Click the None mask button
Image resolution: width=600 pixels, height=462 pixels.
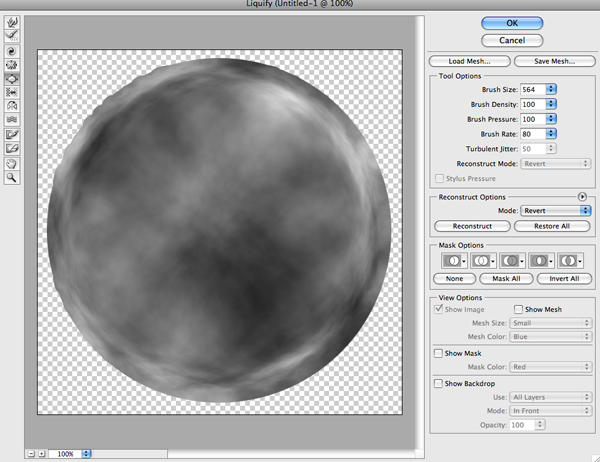pyautogui.click(x=454, y=279)
